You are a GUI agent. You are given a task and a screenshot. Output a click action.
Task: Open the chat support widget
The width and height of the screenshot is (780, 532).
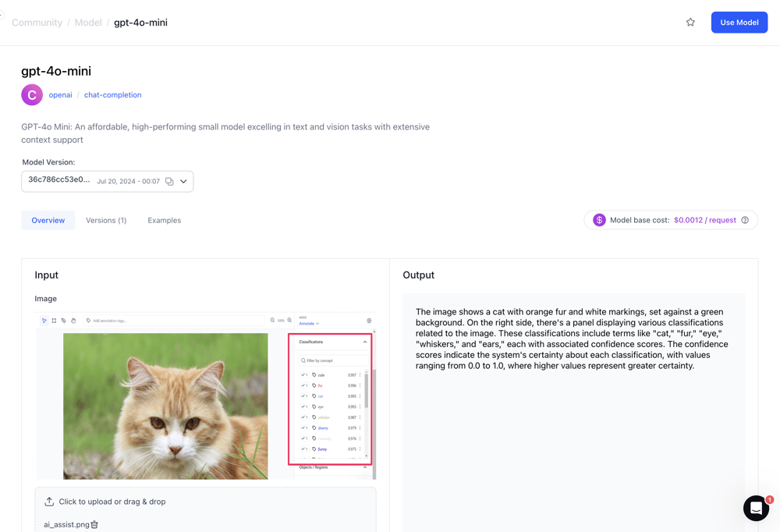pos(756,508)
